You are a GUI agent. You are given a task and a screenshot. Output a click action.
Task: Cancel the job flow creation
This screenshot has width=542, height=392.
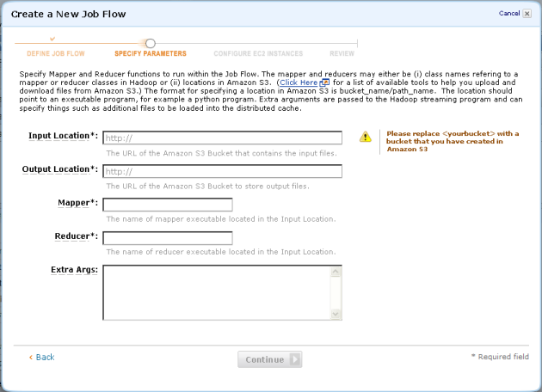pyautogui.click(x=508, y=14)
